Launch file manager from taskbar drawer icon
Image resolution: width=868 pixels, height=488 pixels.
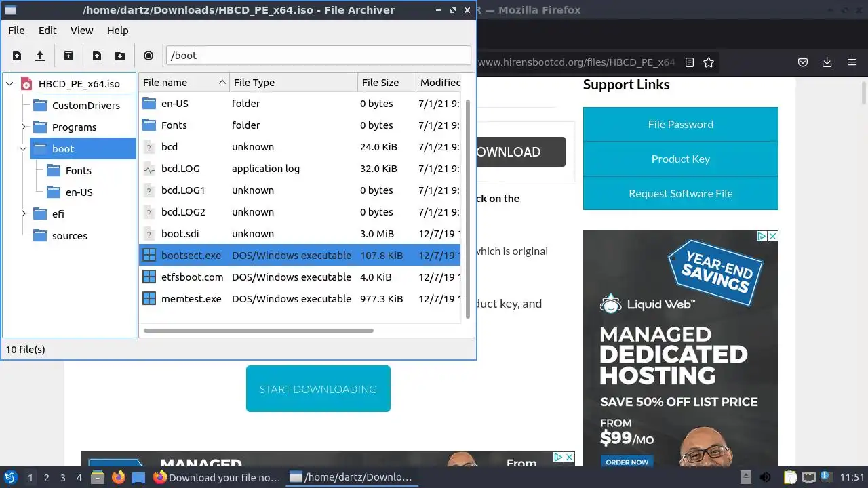tap(98, 477)
